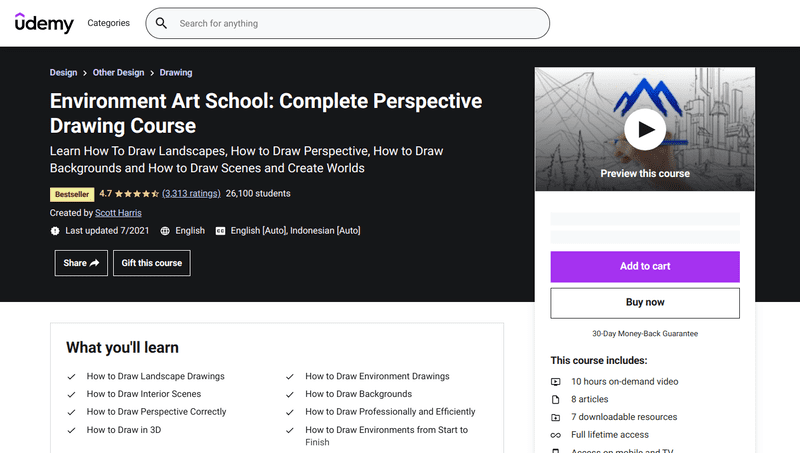Click the articles document icon
Viewport: 800px width, 453px height.
(x=556, y=399)
